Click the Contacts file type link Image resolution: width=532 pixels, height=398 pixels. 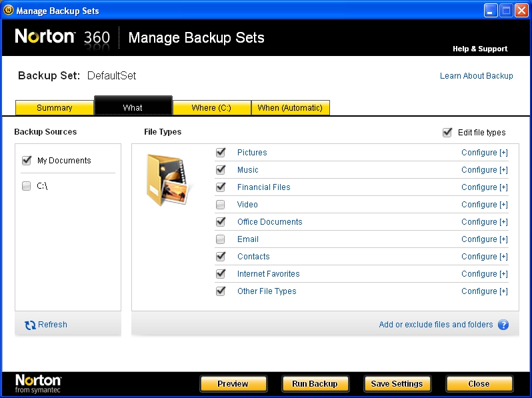(253, 257)
